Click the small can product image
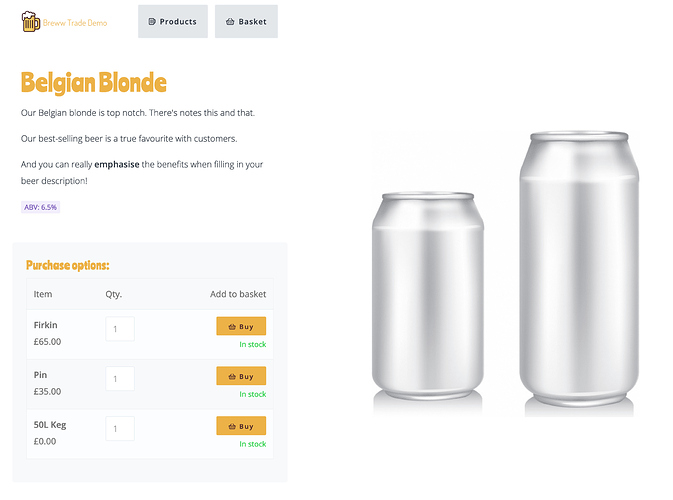This screenshot has height=500, width=673. tap(428, 296)
